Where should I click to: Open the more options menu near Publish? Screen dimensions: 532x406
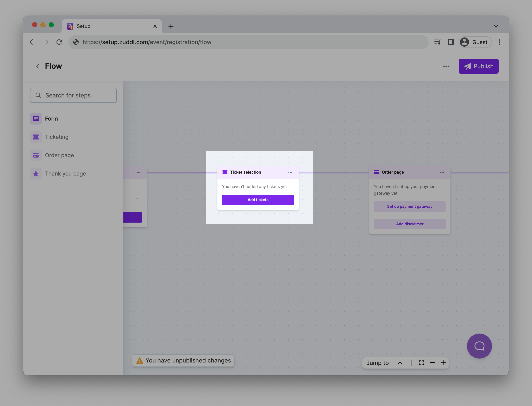tap(446, 66)
